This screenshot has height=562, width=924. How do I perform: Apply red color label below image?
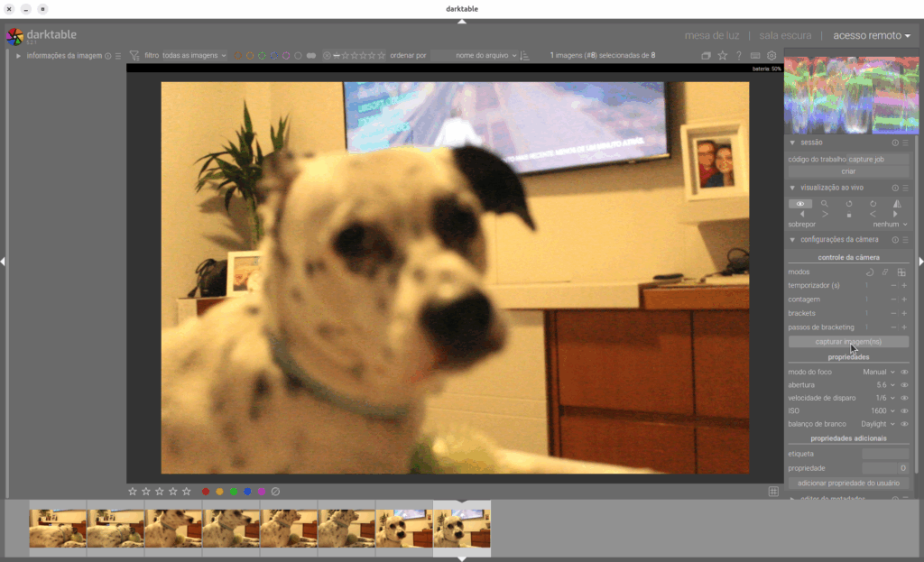click(x=206, y=492)
